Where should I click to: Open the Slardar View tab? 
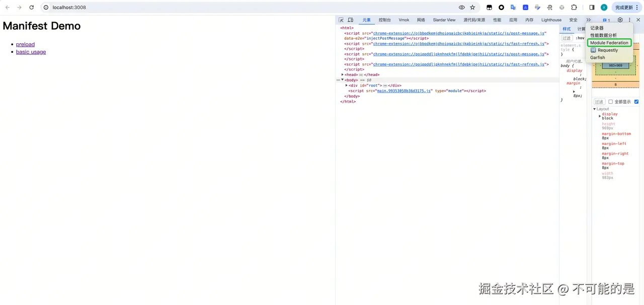tap(444, 20)
